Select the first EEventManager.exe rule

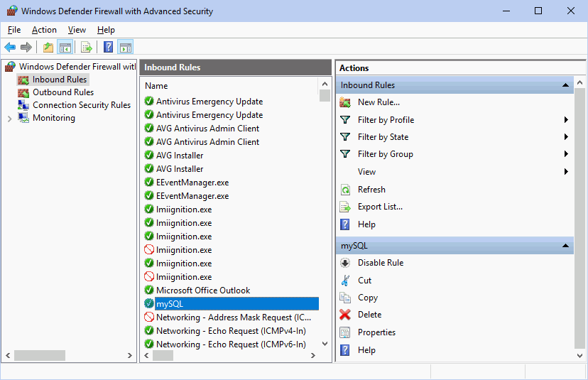(x=192, y=183)
